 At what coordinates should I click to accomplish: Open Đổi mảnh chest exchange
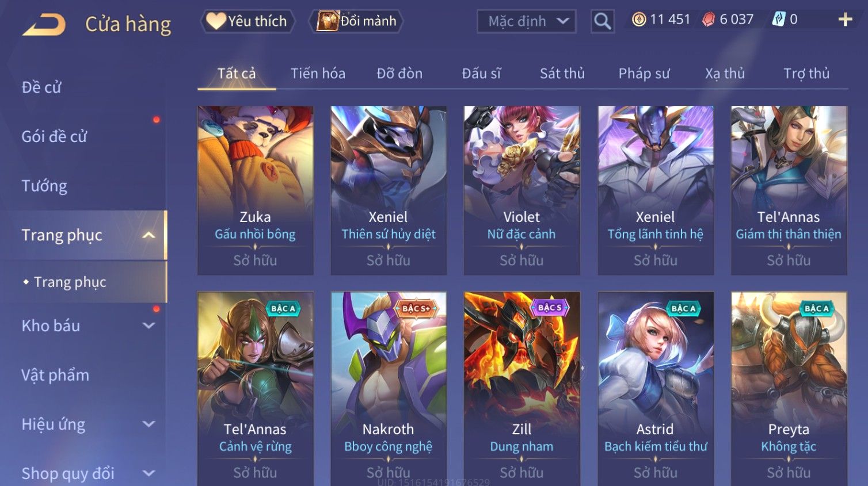(356, 21)
